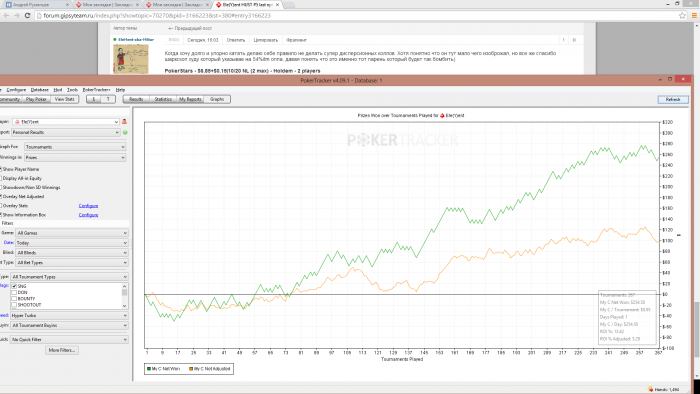Open the All Tournament Buyins dropdown
Image resolution: width=700 pixels, height=394 pixels.
pos(69,325)
